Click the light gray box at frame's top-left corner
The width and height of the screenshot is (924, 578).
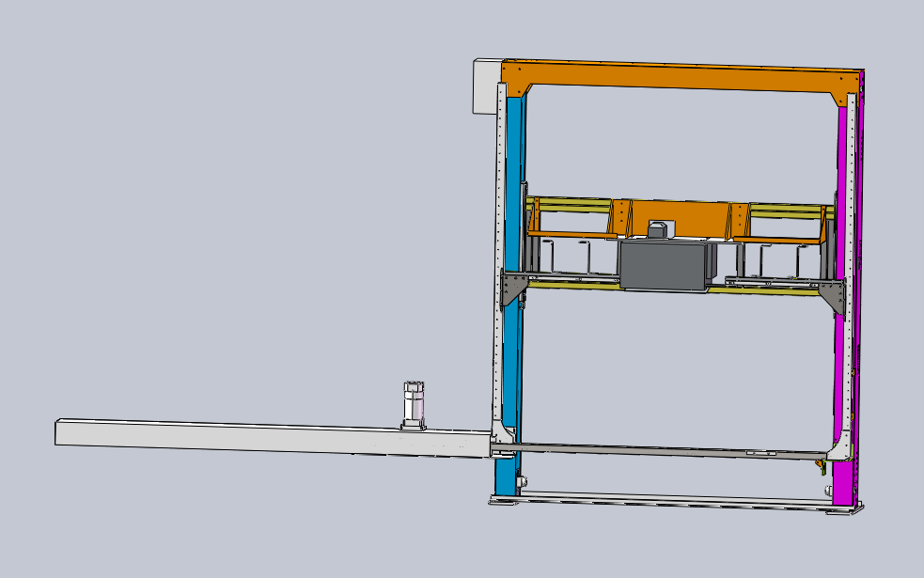coord(485,86)
